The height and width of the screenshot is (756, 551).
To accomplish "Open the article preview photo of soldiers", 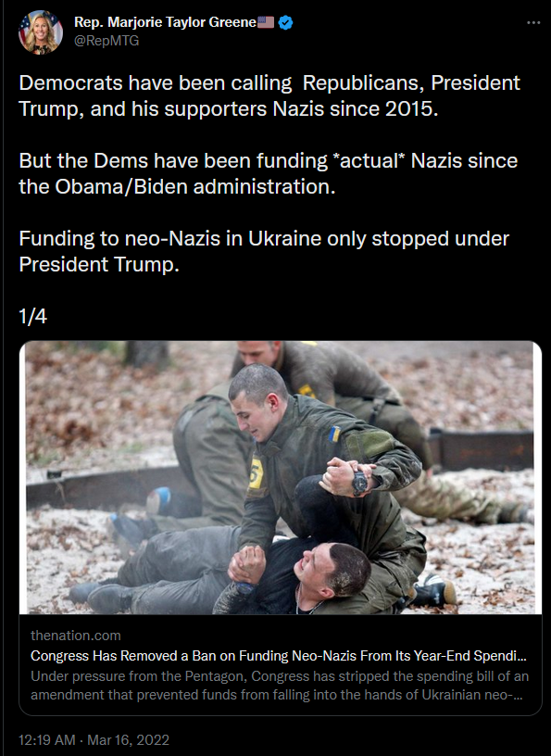I will point(280,477).
